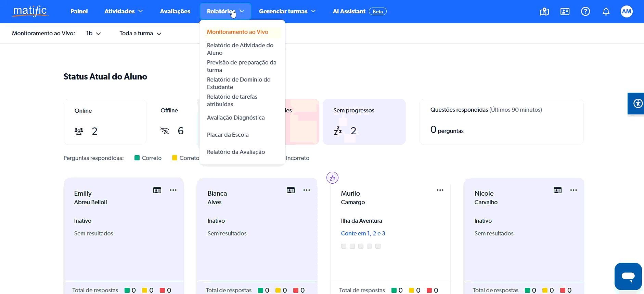Open Bianca's three-dot options menu

pos(307,190)
